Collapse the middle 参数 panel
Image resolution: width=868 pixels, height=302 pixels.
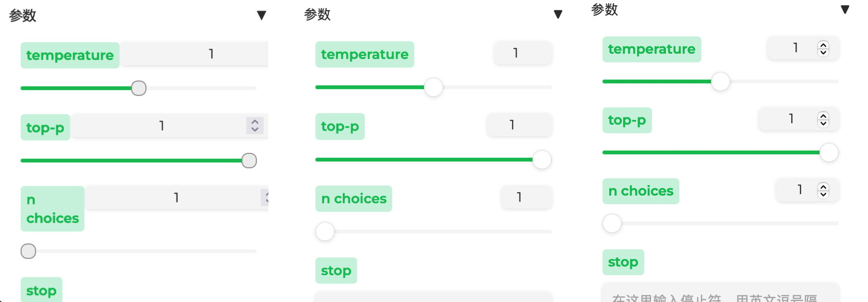(558, 14)
